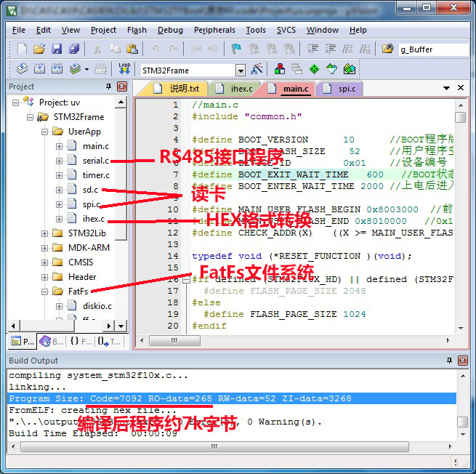The height and width of the screenshot is (474, 476).
Task: Open Target Options magic wand icon
Action: [x=257, y=69]
